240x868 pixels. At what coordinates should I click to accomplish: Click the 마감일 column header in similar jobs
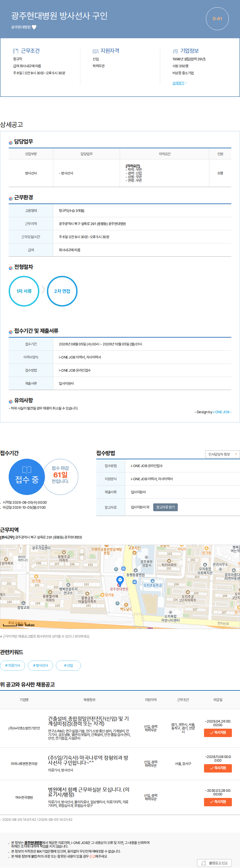[218, 700]
